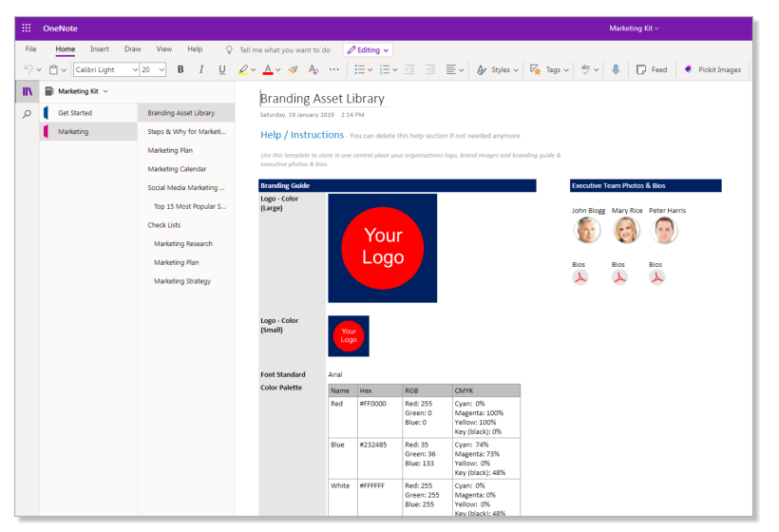The image size is (779, 532).
Task: Click the #FF0000 hex cell
Action: [x=380, y=417]
